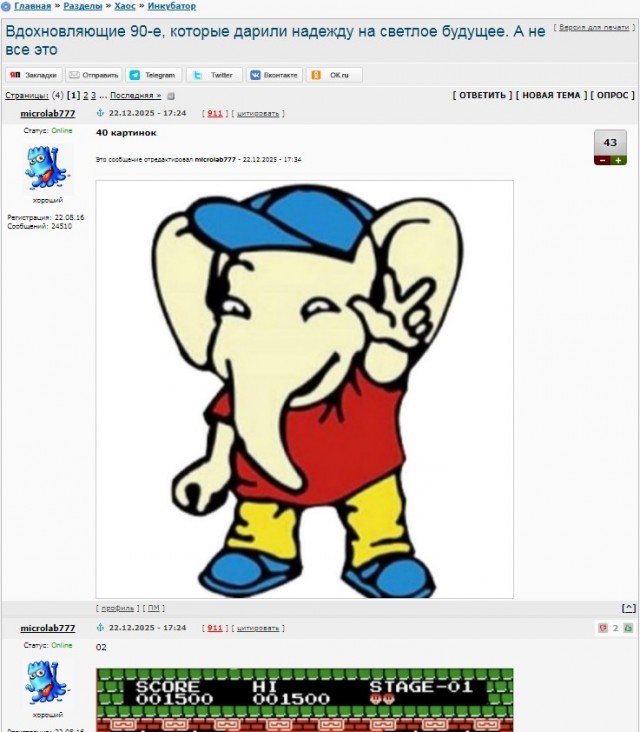The width and height of the screenshot is (640, 732).
Task: Start a НОВАЯ ТЕМА
Action: (x=551, y=95)
